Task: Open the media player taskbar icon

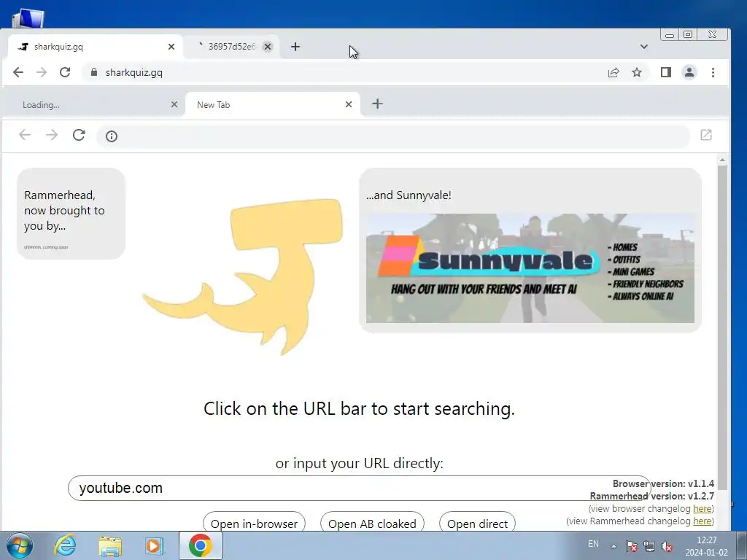Action: tap(154, 545)
